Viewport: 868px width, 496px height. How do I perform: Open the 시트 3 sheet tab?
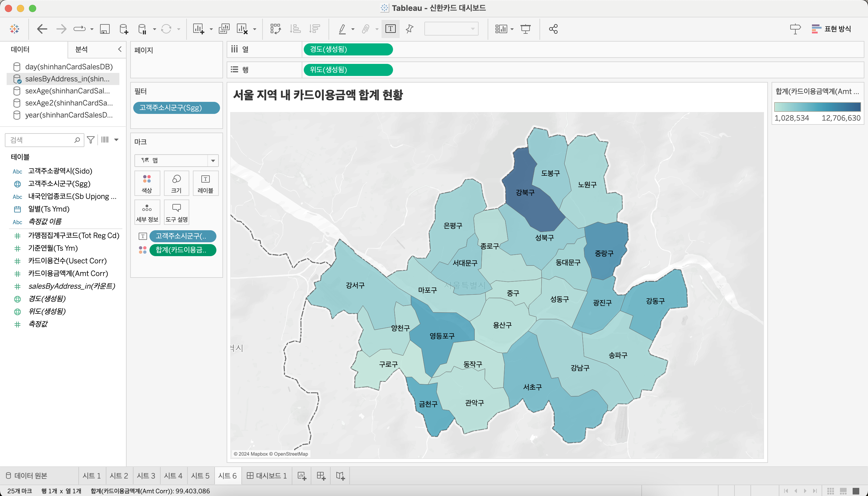coord(146,476)
